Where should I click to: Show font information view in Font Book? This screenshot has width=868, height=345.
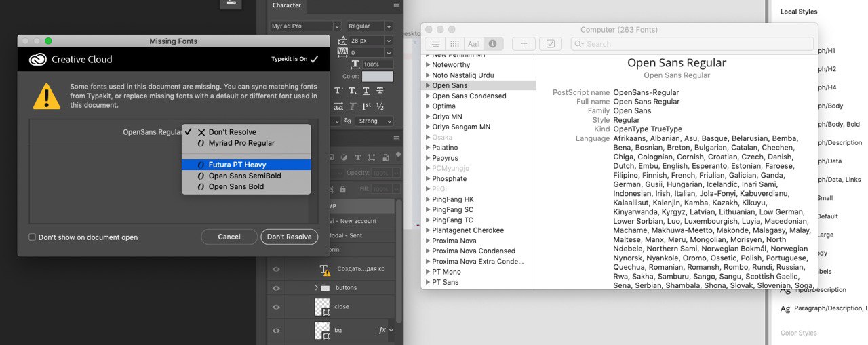[x=492, y=43]
